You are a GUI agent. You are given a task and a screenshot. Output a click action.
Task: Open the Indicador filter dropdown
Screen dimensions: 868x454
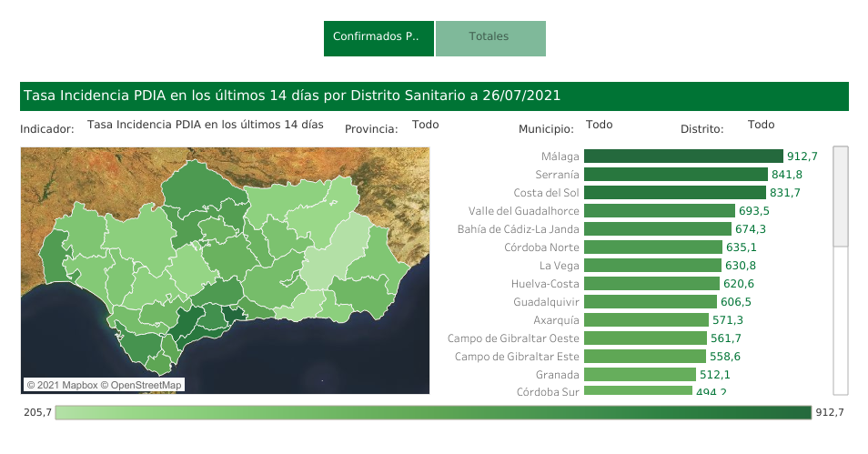pos(206,125)
